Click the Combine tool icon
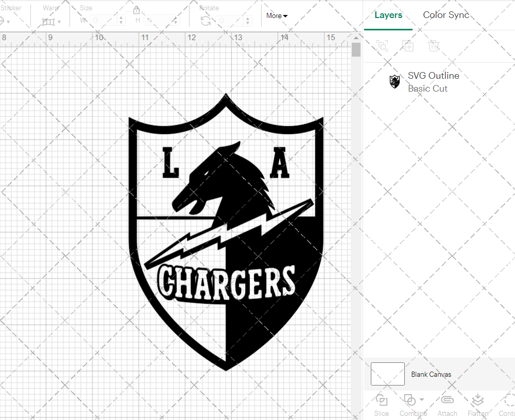 [409, 400]
